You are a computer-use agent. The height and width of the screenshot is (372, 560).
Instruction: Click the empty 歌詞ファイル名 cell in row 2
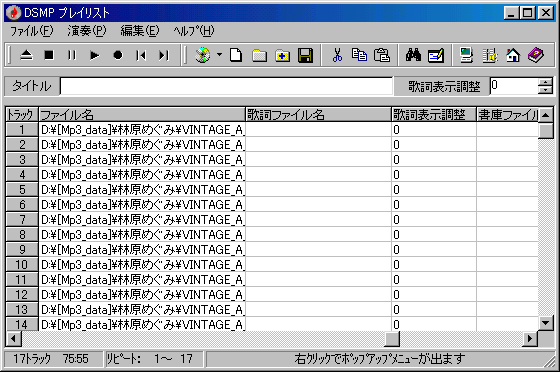tap(318, 145)
